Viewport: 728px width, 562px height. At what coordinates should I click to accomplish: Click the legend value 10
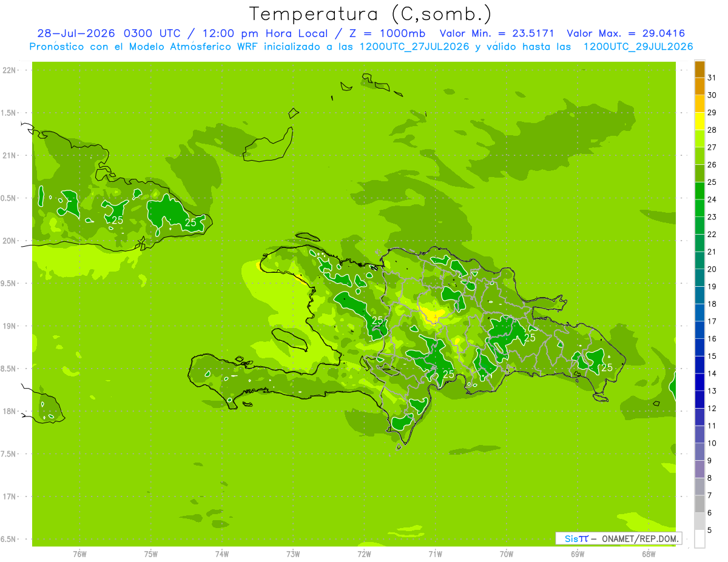click(712, 443)
